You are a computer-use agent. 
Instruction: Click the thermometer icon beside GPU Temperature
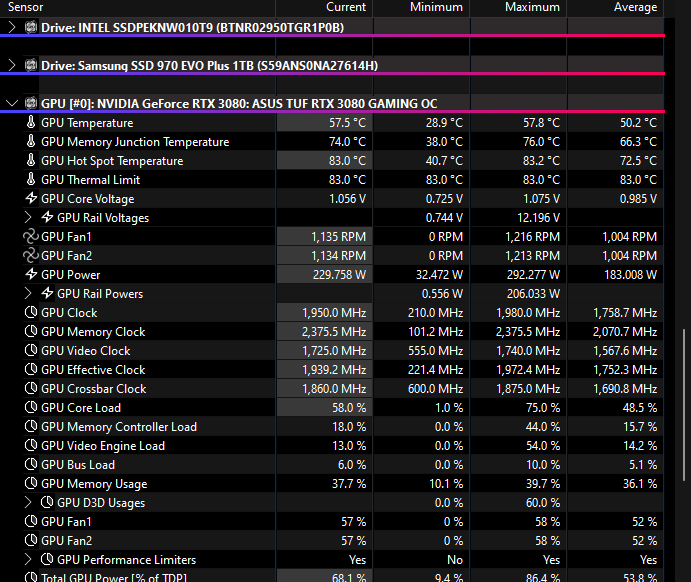[30, 123]
